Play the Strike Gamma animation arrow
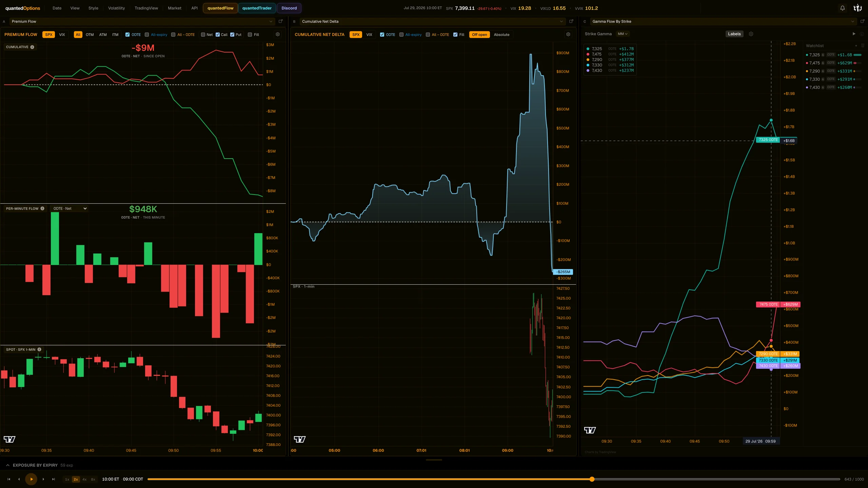 pyautogui.click(x=854, y=34)
